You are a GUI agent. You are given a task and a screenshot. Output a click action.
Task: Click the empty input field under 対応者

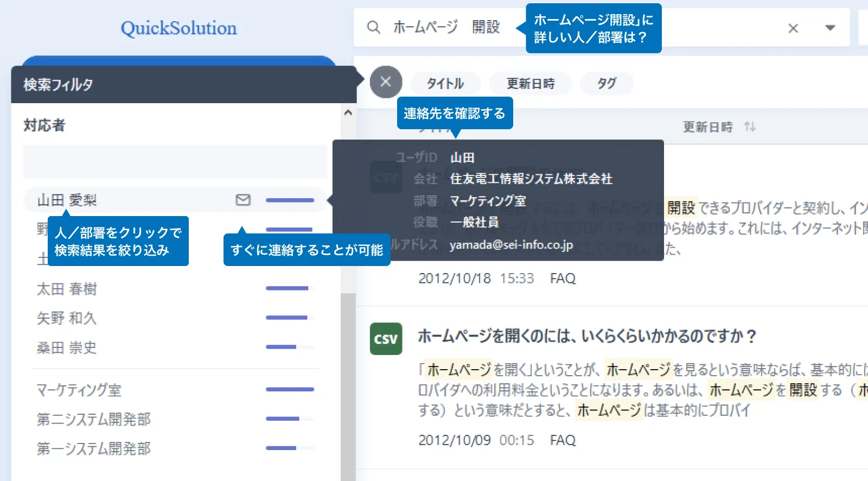coord(175,162)
